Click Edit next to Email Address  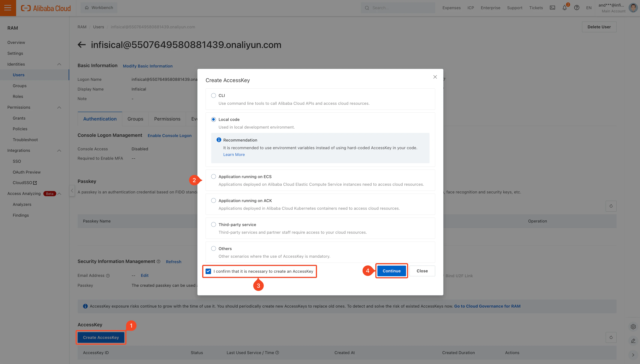click(145, 276)
